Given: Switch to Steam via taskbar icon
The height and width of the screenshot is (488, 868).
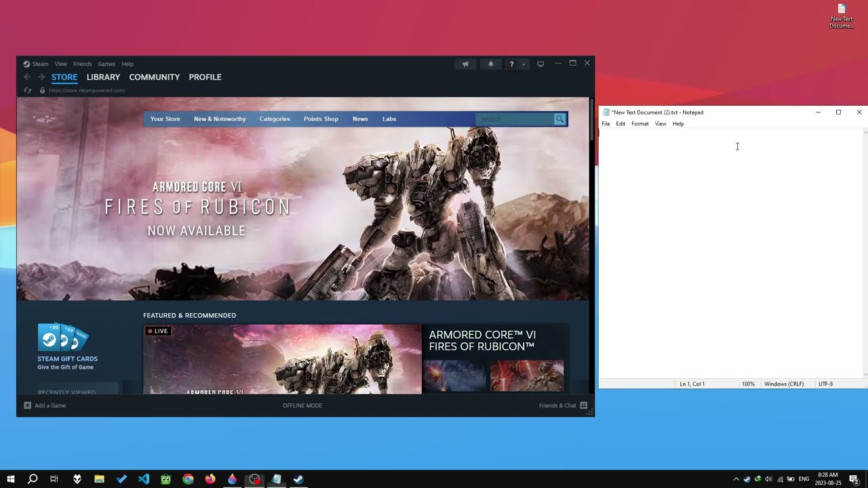Looking at the screenshot, I should [298, 479].
